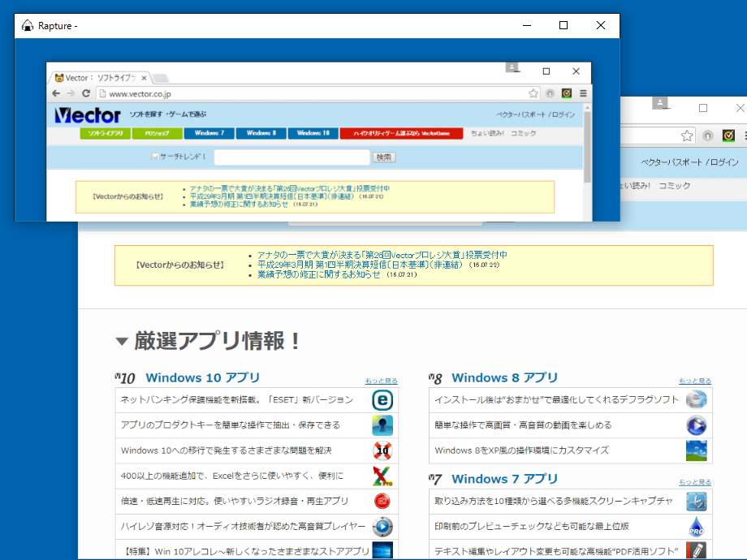The image size is (747, 560).
Task: Open the 400以上の機能追加で Excel article text
Action: [232, 476]
